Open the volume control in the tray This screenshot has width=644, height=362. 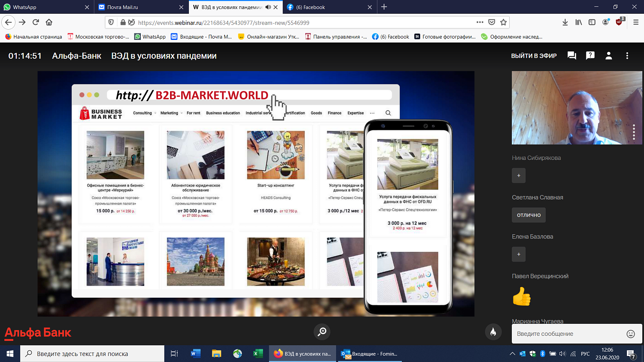point(562,354)
